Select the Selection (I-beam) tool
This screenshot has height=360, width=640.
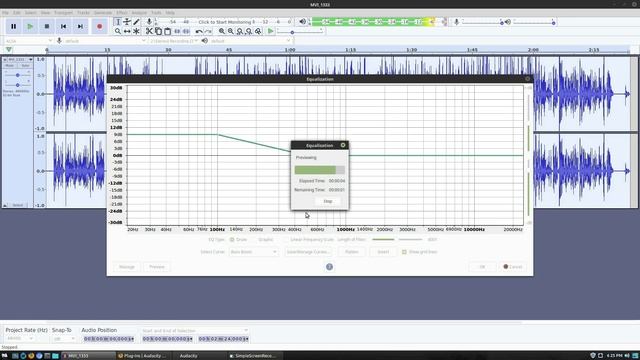click(x=118, y=22)
